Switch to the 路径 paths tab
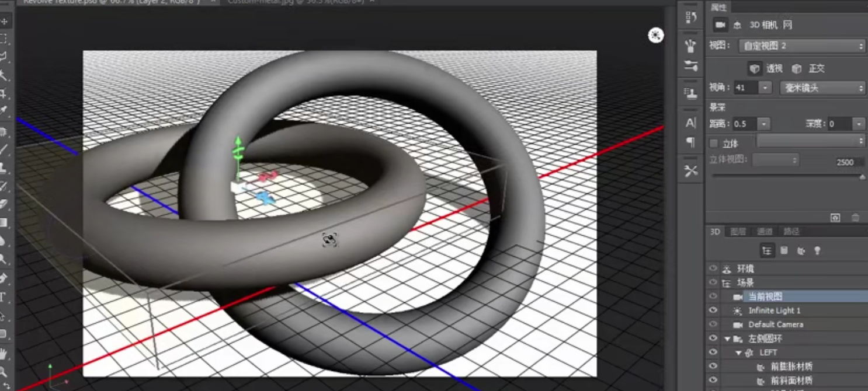The height and width of the screenshot is (391, 868). (x=791, y=232)
